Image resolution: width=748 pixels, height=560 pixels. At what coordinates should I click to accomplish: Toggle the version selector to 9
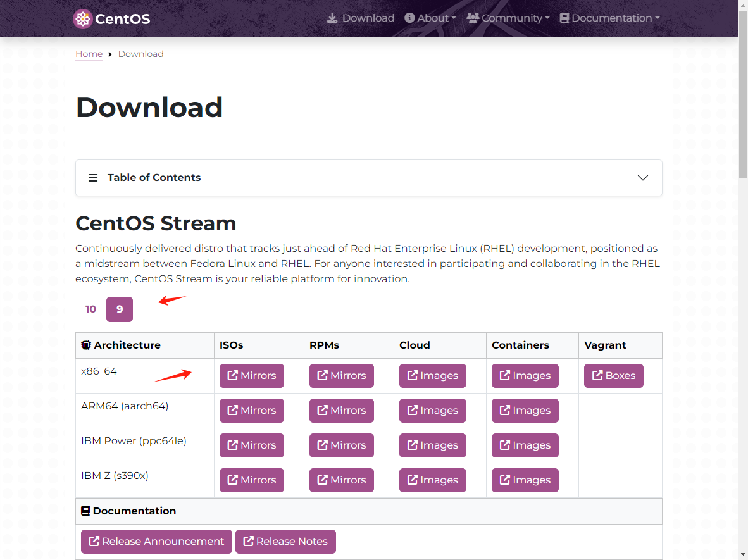120,309
